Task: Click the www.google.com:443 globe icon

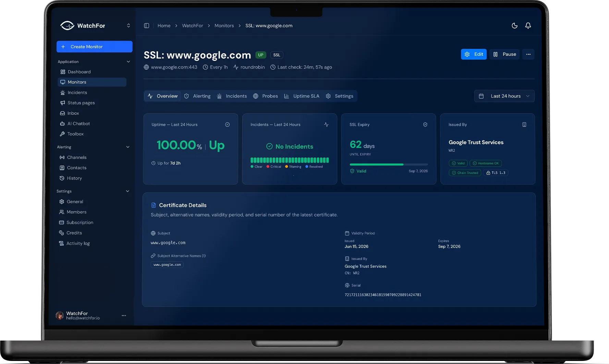Action: (x=146, y=67)
